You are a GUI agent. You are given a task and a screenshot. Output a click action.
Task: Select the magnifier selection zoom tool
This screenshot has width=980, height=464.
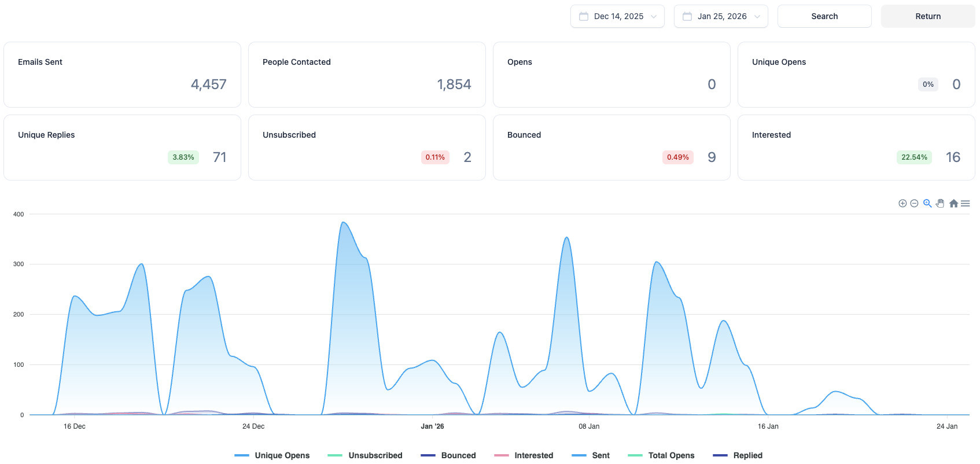pyautogui.click(x=927, y=203)
